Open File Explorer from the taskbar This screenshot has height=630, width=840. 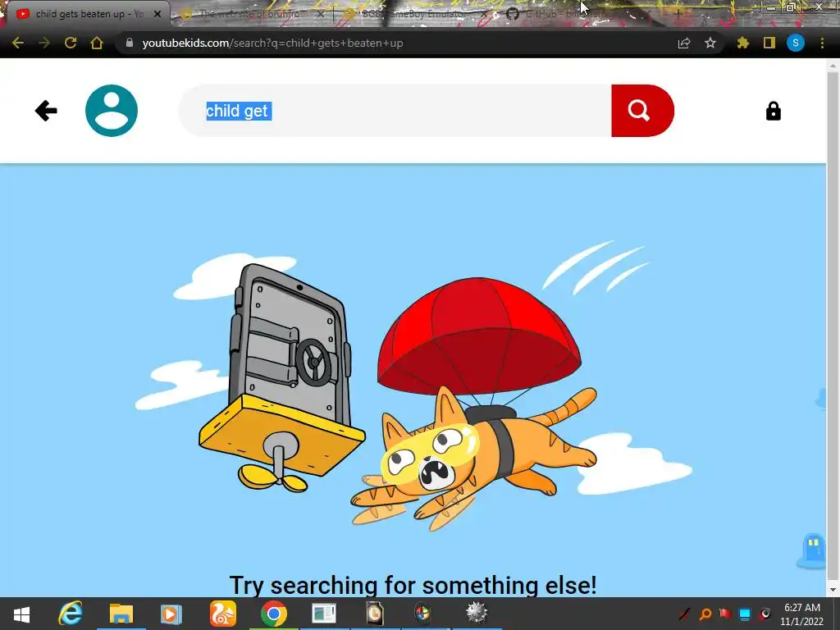(121, 614)
